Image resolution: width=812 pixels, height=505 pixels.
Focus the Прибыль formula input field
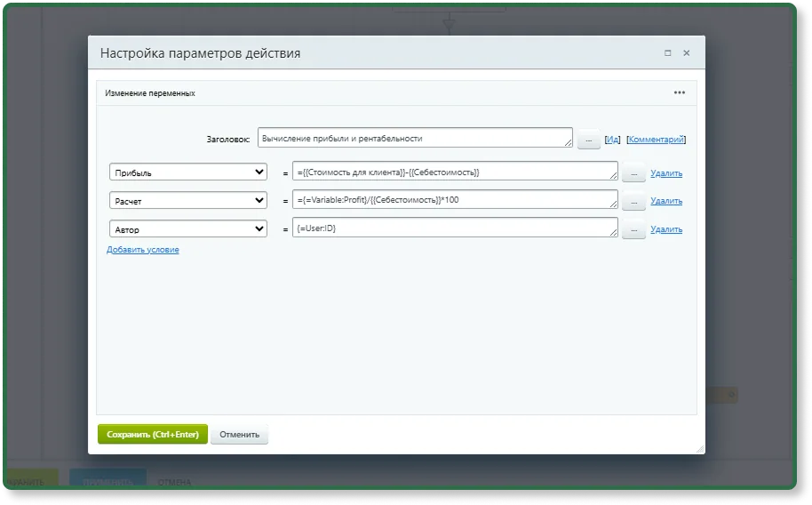[x=455, y=171]
